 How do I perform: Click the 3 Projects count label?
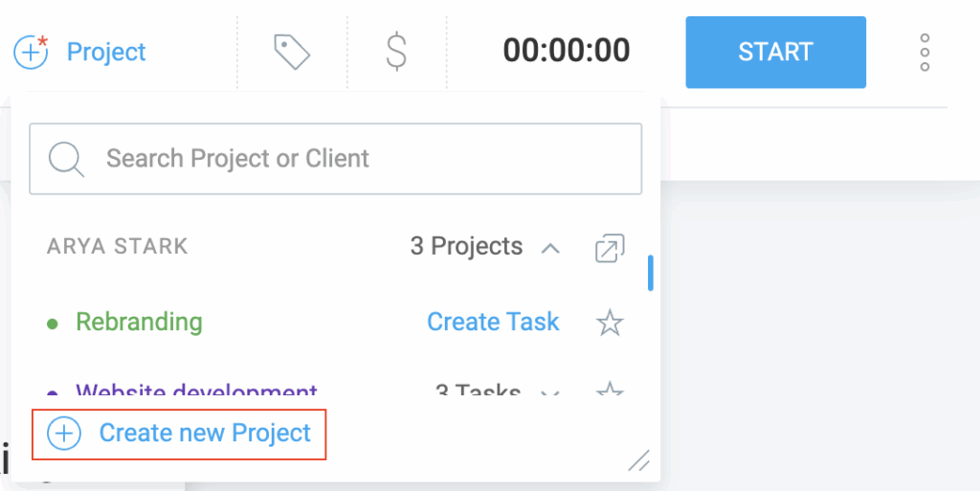(x=466, y=247)
